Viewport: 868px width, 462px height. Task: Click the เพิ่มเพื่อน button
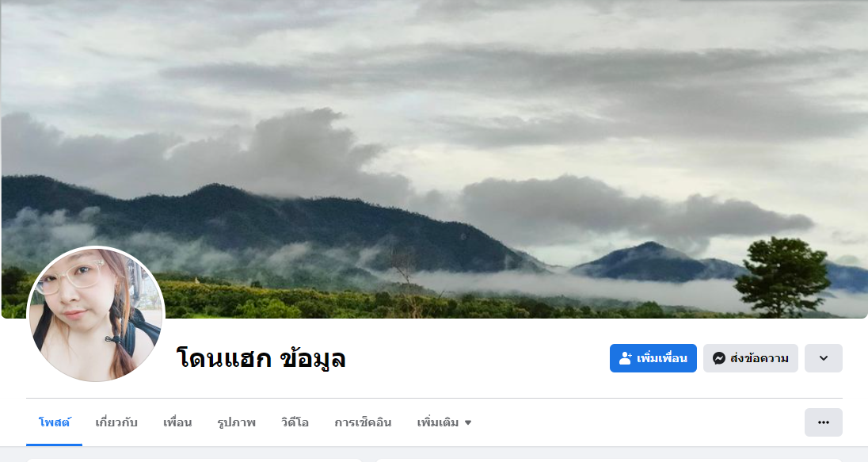point(653,358)
